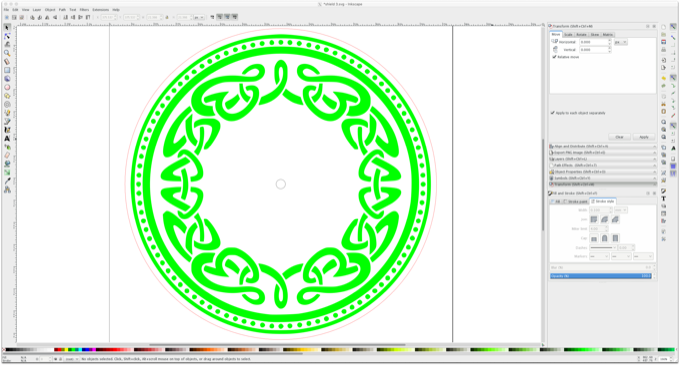
Task: Select the Eraser tool
Action: click(7, 155)
